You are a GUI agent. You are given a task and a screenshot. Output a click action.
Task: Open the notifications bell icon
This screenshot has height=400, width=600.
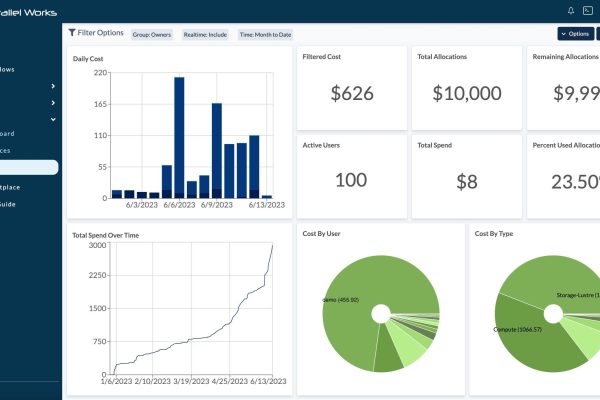point(571,11)
